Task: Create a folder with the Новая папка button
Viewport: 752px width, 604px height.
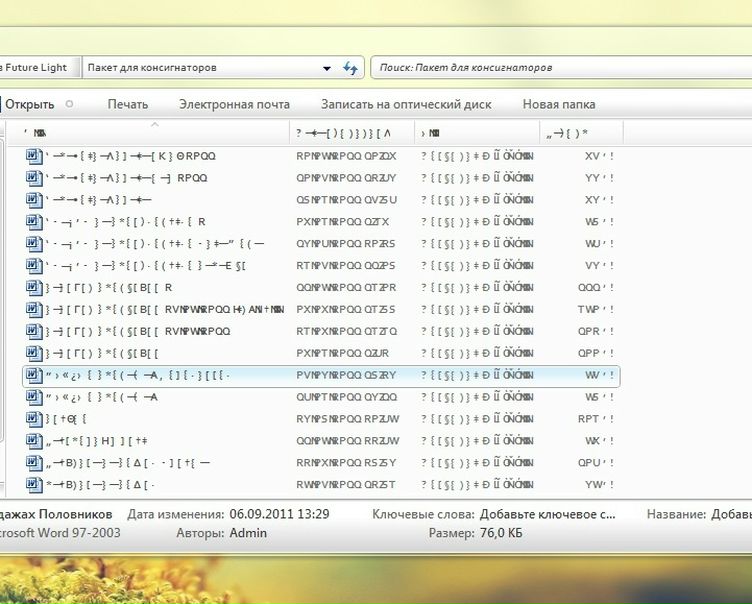Action: (x=558, y=104)
